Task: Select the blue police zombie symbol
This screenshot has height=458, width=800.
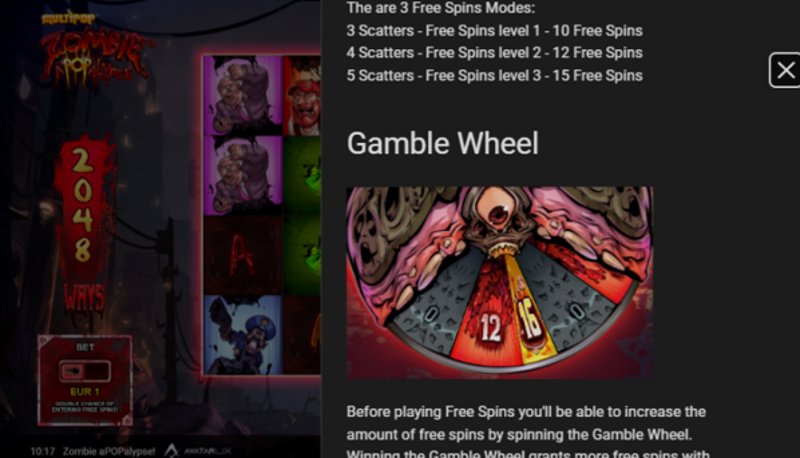Action: tap(243, 335)
